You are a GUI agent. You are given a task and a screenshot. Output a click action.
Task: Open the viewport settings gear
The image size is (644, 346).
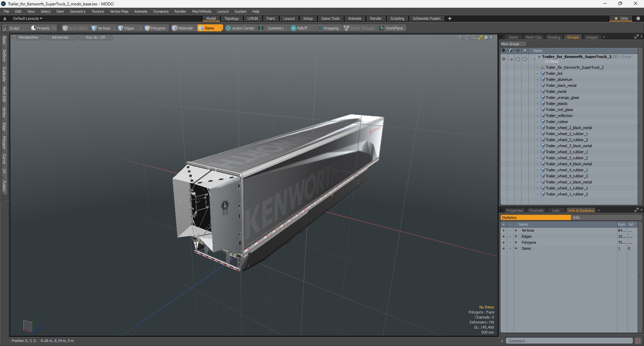click(x=486, y=38)
